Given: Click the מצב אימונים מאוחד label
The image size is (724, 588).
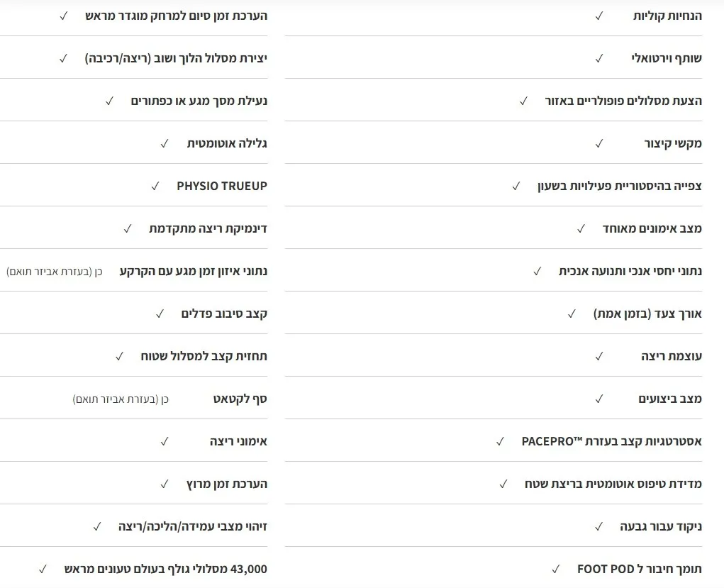Looking at the screenshot, I should 652,228.
